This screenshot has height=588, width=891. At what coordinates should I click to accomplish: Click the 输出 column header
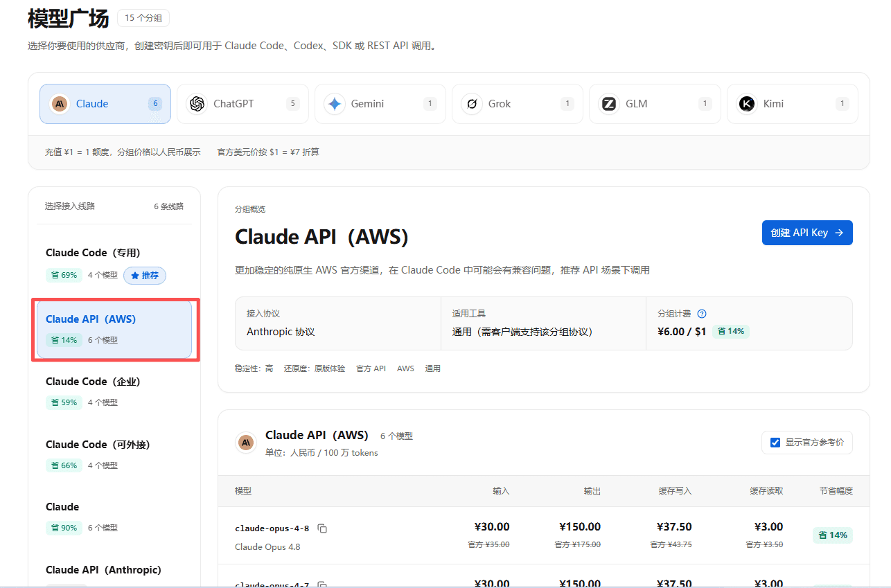592,491
